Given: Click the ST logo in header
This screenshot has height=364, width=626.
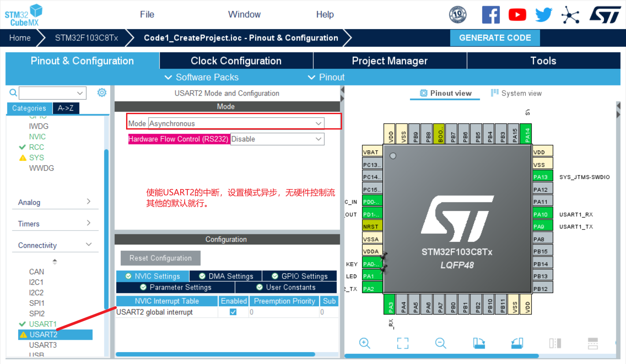Looking at the screenshot, I should (x=605, y=15).
